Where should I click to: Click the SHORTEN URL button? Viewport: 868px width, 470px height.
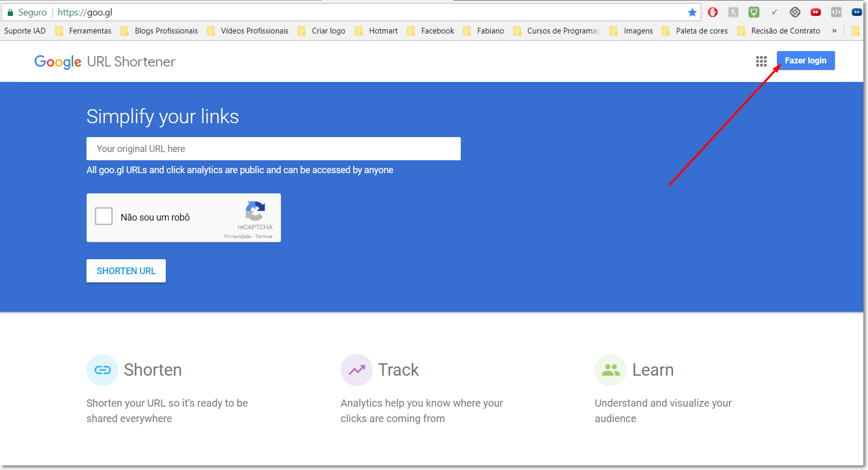126,271
